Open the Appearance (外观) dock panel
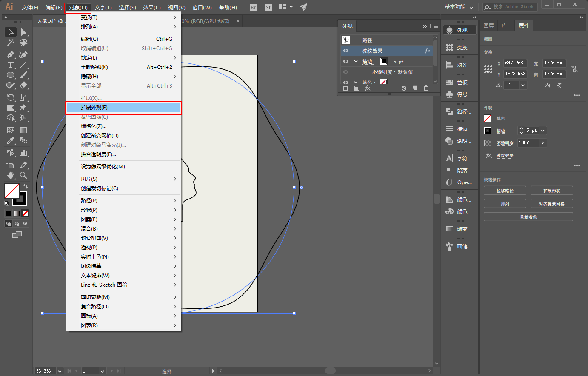 tap(460, 30)
